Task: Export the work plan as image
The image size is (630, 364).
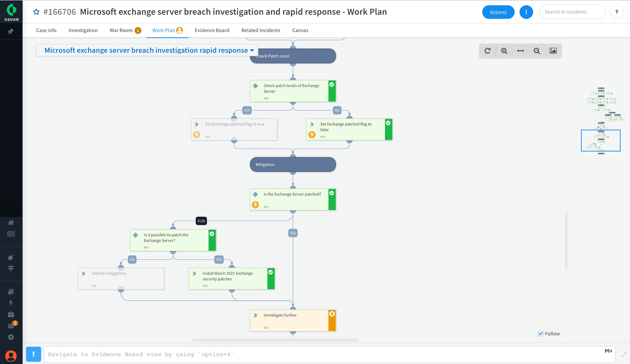Action: click(553, 51)
